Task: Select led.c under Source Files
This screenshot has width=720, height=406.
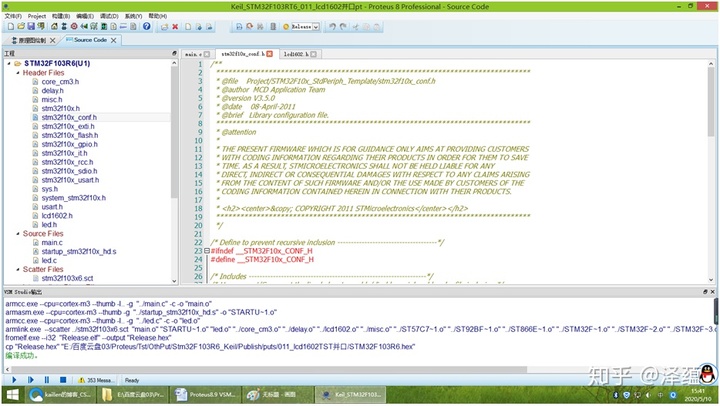Action: [x=49, y=260]
